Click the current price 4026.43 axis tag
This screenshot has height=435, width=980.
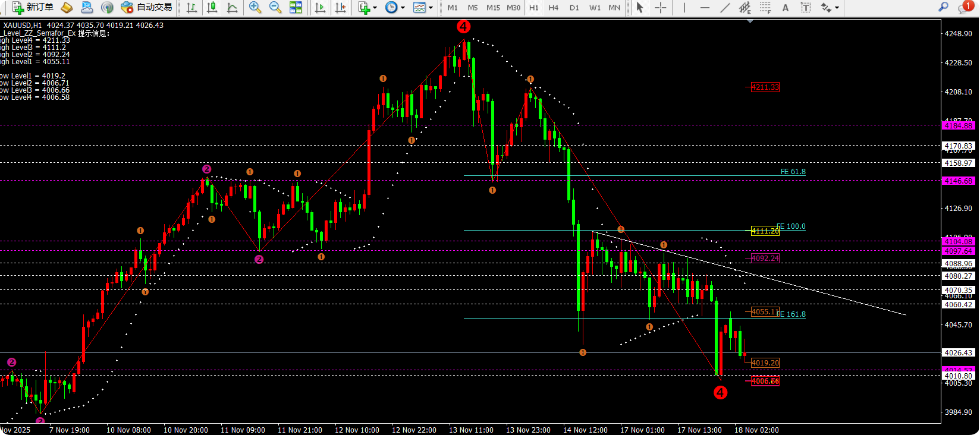959,353
